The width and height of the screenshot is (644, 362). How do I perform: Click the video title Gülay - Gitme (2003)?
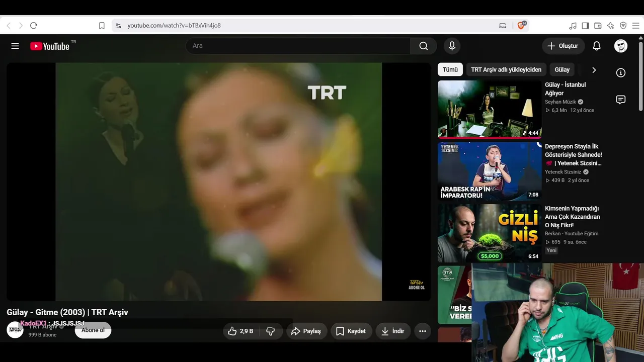point(67,312)
